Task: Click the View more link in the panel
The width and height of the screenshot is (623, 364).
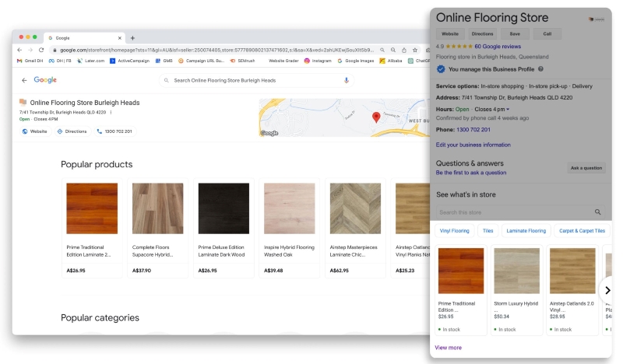Action: (x=449, y=348)
